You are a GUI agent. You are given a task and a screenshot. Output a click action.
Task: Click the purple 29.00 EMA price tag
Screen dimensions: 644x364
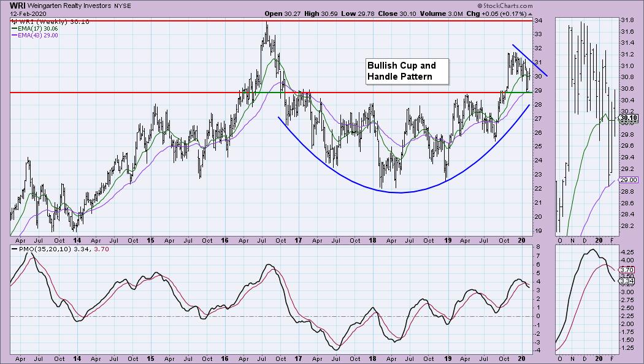629,180
